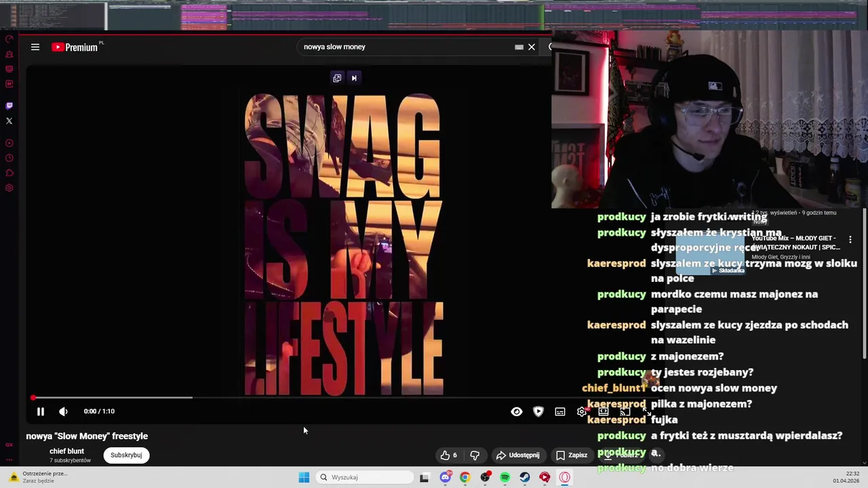Open Spotify from the taskbar

[505, 477]
